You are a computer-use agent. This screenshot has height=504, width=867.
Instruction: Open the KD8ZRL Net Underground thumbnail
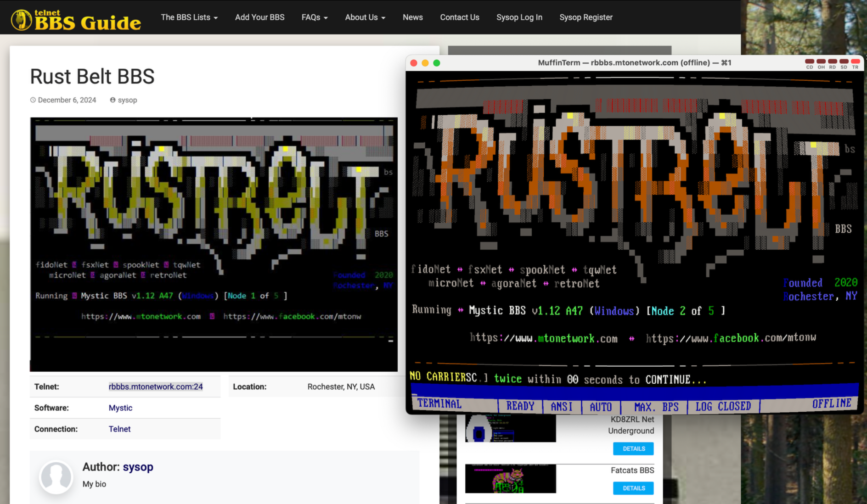[510, 428]
